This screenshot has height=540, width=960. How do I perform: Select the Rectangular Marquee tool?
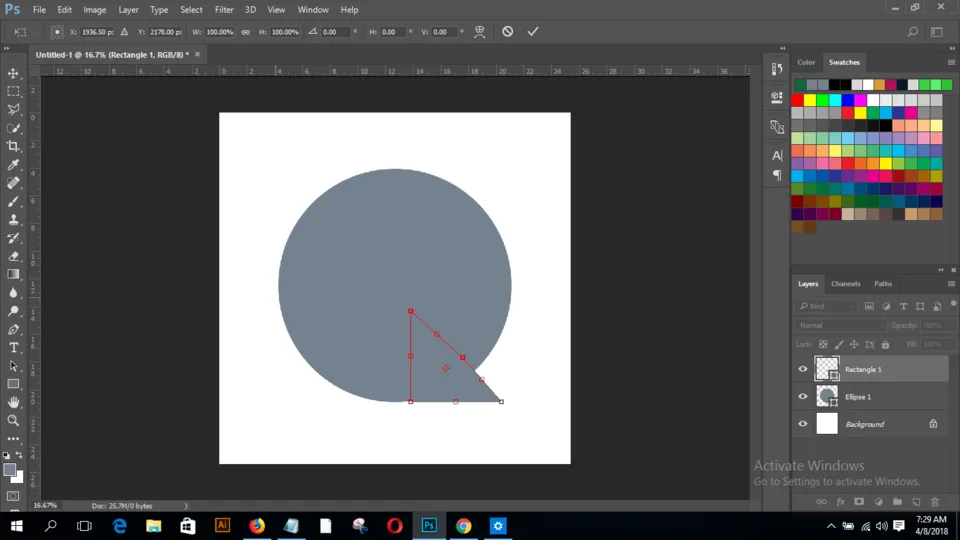pyautogui.click(x=13, y=91)
